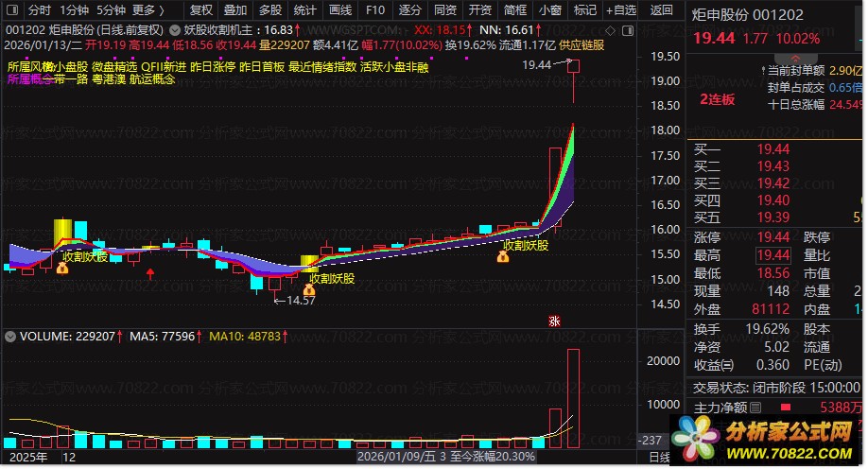Click the diamond icon in chart header
Image resolution: width=868 pixels, height=469 pixels.
[x=610, y=30]
